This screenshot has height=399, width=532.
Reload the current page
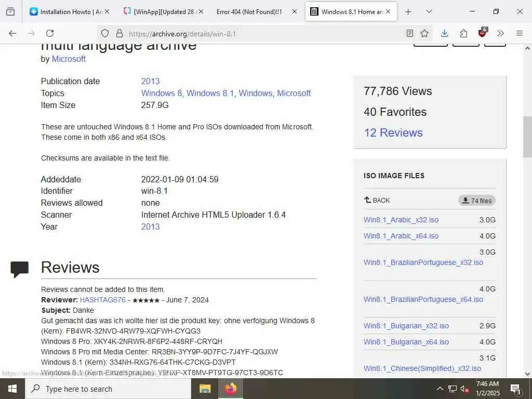tap(50, 33)
